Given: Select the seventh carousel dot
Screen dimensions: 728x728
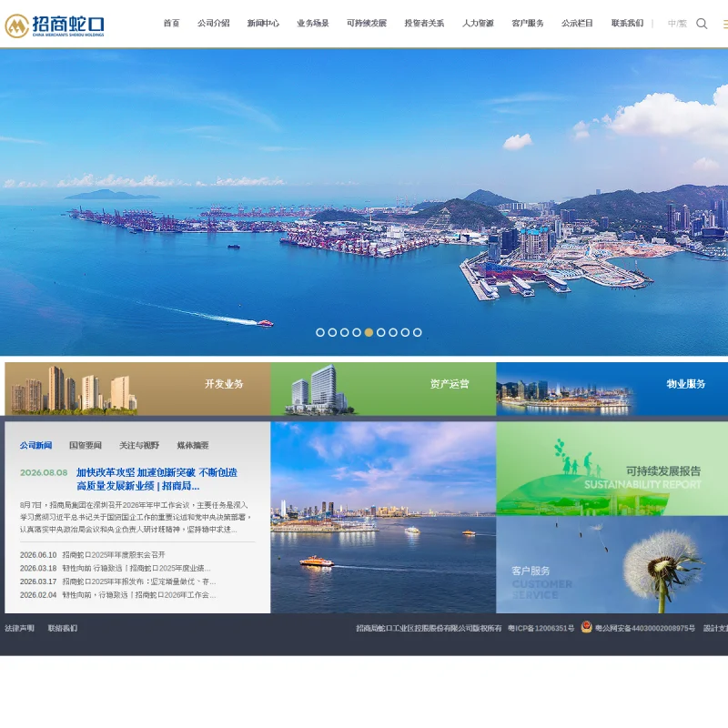Looking at the screenshot, I should (x=393, y=332).
